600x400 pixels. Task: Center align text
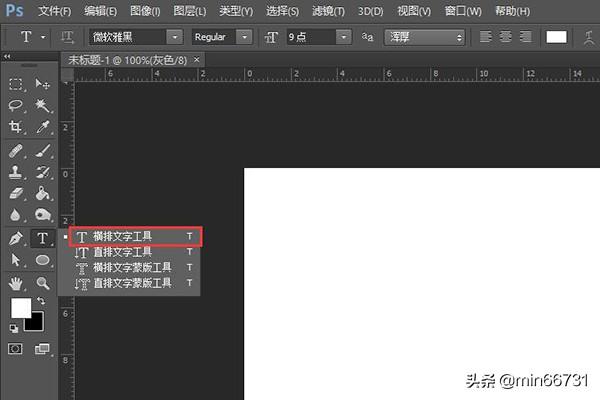tap(505, 37)
